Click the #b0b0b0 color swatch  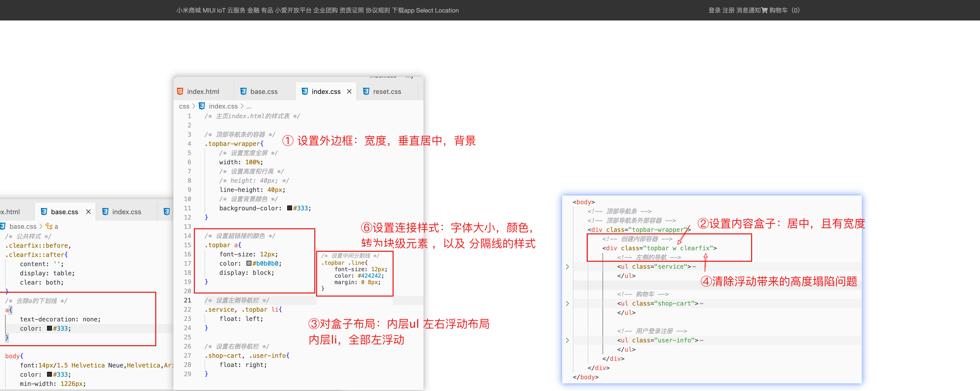click(249, 264)
